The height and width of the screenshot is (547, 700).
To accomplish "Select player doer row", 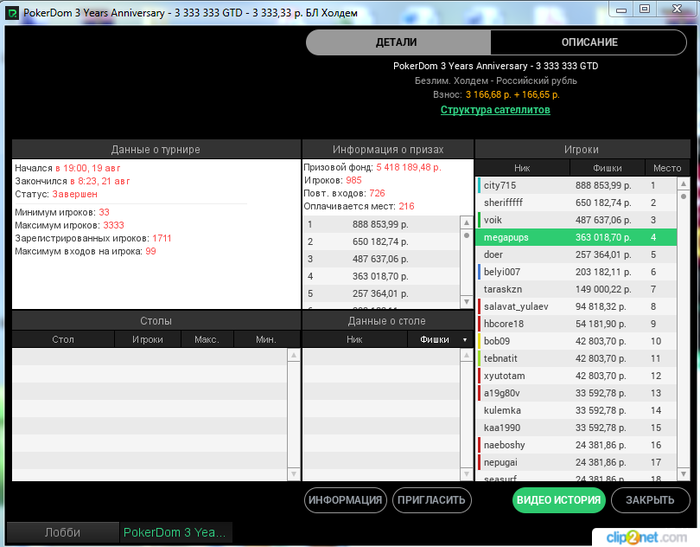I will [x=576, y=255].
